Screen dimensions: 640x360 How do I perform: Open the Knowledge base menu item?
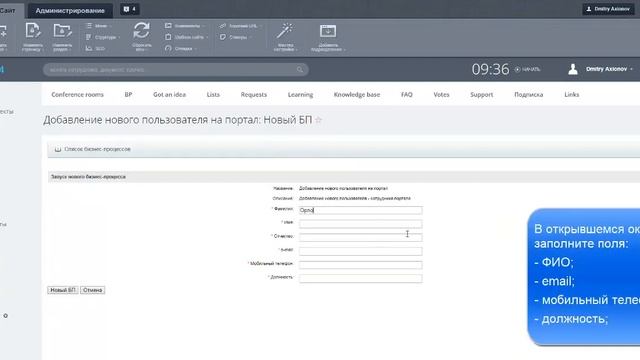pos(357,94)
